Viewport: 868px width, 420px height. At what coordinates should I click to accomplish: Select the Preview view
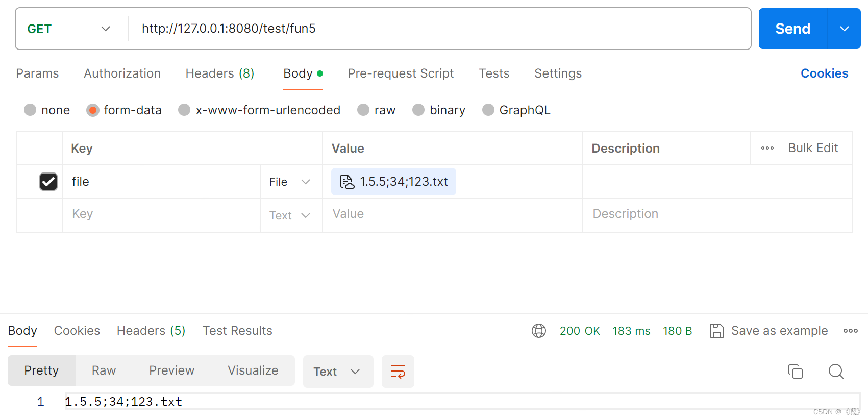(x=171, y=370)
